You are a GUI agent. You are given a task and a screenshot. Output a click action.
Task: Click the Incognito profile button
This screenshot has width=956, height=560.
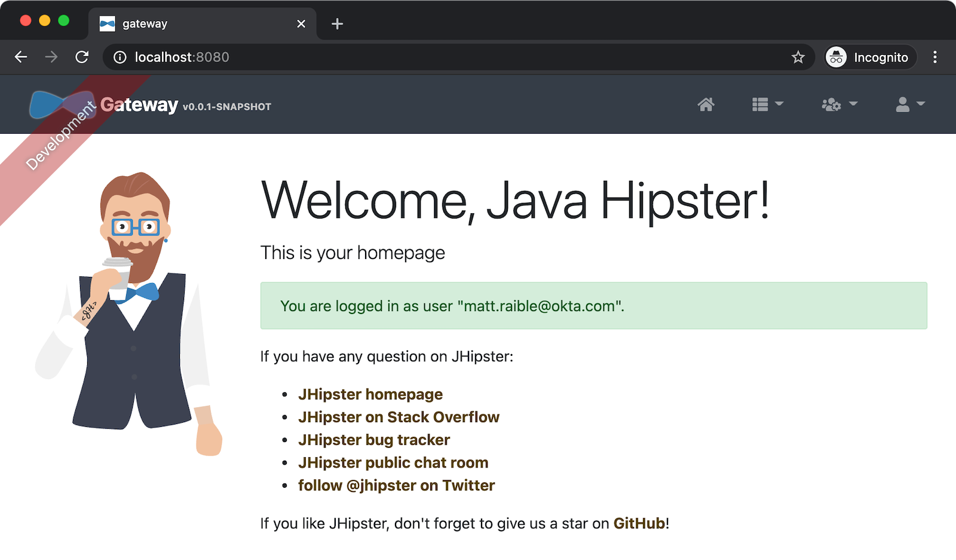(870, 57)
